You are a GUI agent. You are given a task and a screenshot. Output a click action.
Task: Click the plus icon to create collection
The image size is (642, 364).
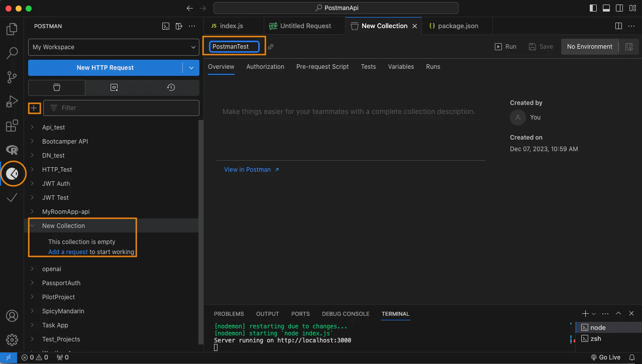[34, 107]
